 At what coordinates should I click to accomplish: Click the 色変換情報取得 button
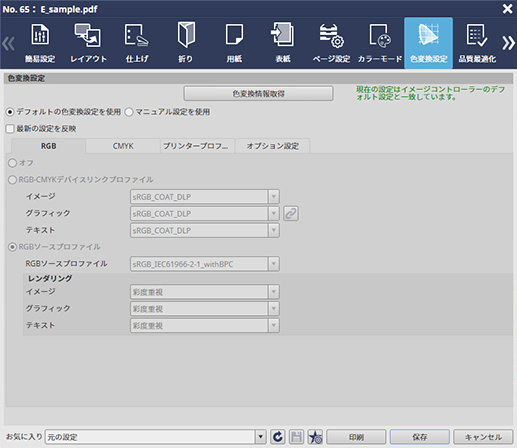point(258,94)
